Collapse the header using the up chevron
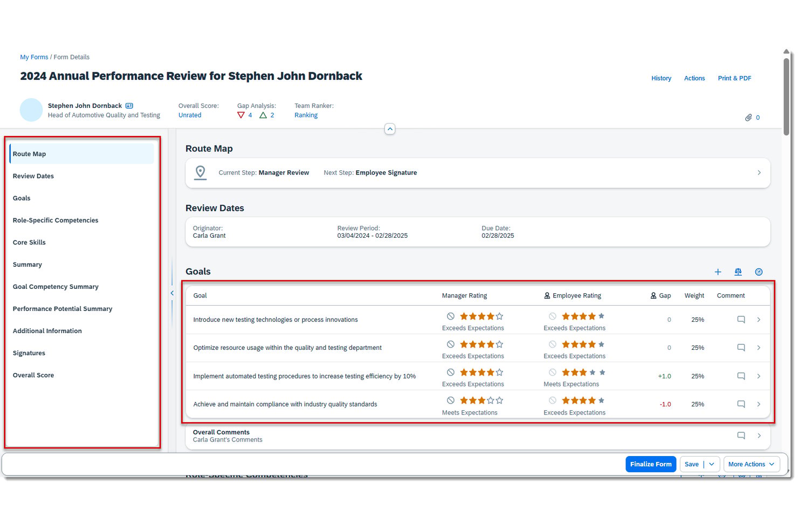Image resolution: width=798 pixels, height=532 pixels. (390, 129)
